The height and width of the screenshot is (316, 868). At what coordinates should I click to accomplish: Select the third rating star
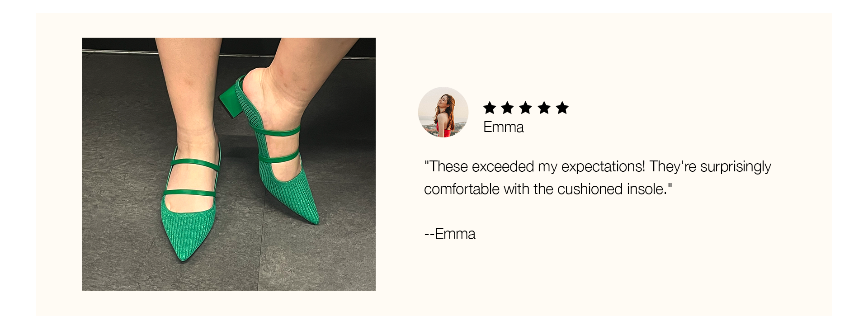coord(526,108)
